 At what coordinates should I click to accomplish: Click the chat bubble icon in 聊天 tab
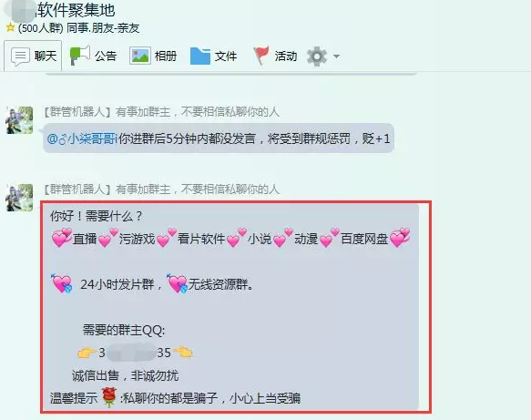pyautogui.click(x=20, y=56)
